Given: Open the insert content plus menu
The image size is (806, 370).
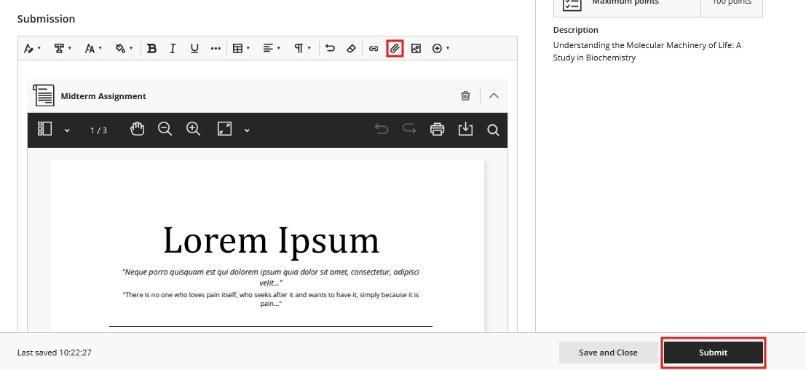Looking at the screenshot, I should click(441, 49).
